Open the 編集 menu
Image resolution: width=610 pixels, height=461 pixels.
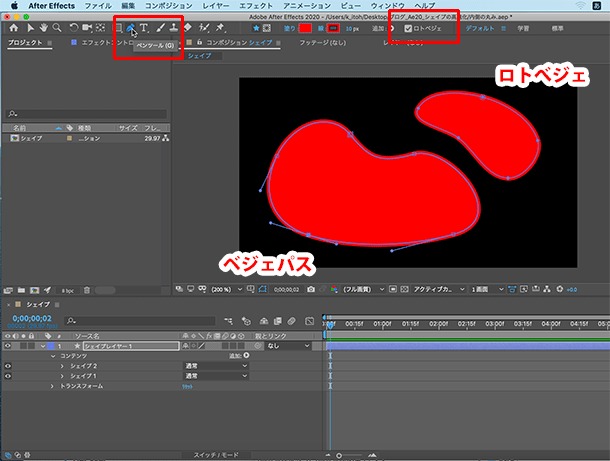[128, 5]
